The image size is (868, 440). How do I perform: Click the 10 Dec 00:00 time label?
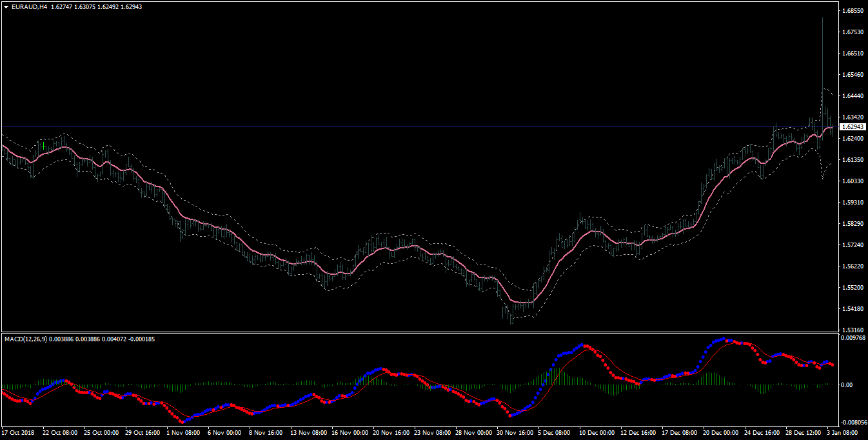(x=600, y=433)
